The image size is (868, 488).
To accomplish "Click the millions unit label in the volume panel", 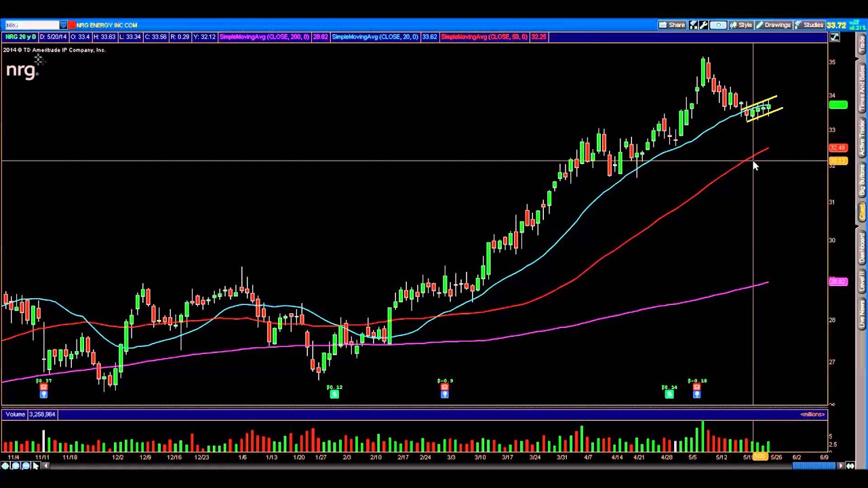I will coord(812,414).
